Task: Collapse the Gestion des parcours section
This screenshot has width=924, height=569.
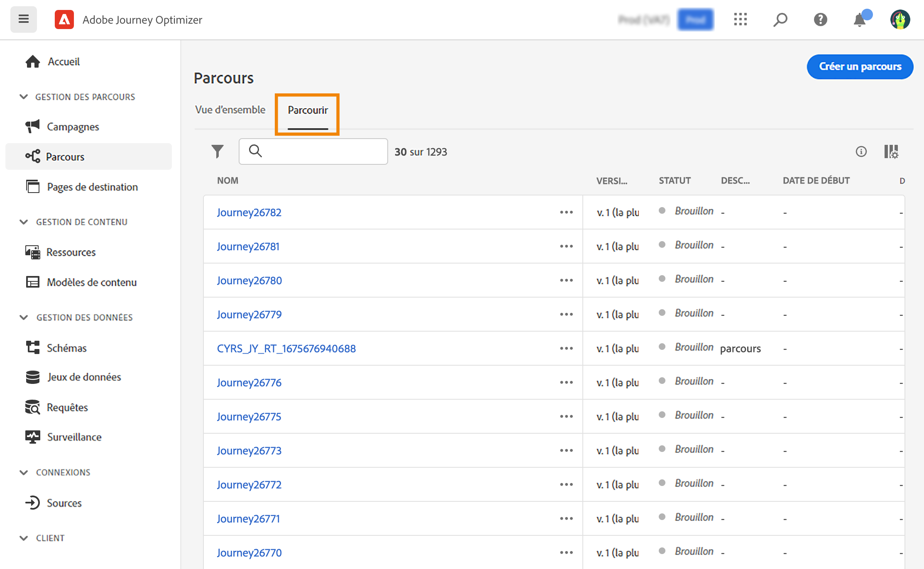Action: (24, 97)
